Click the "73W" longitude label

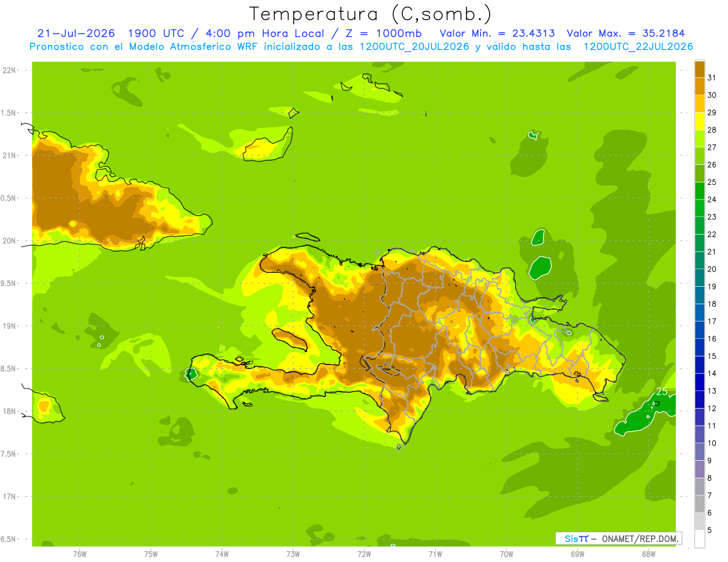[x=293, y=554]
